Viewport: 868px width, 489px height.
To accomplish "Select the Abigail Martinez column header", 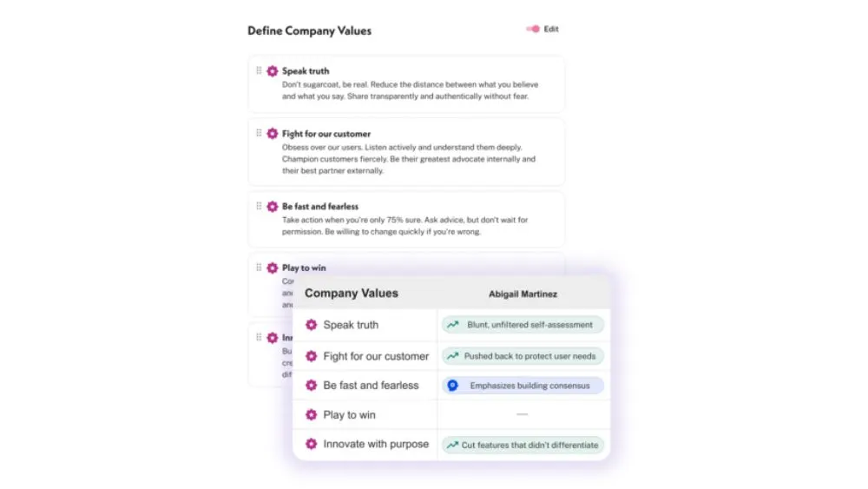I will [523, 294].
